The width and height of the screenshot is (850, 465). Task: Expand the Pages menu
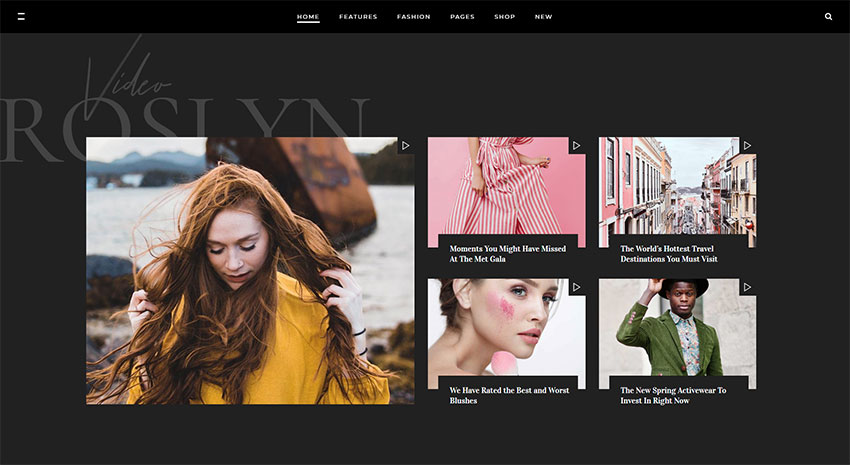point(462,17)
